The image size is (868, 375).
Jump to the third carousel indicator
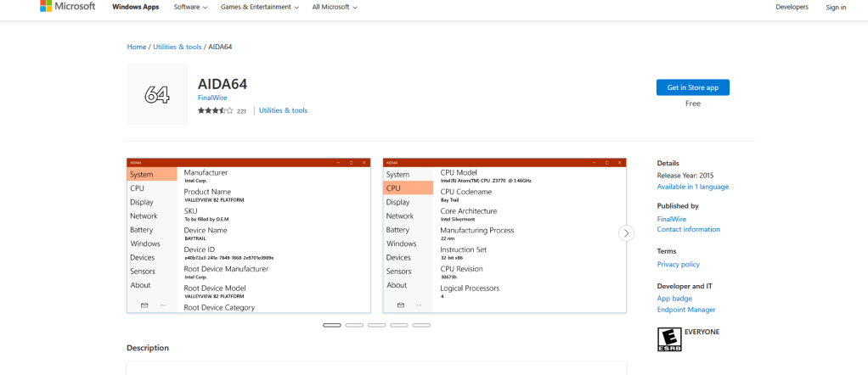point(376,325)
